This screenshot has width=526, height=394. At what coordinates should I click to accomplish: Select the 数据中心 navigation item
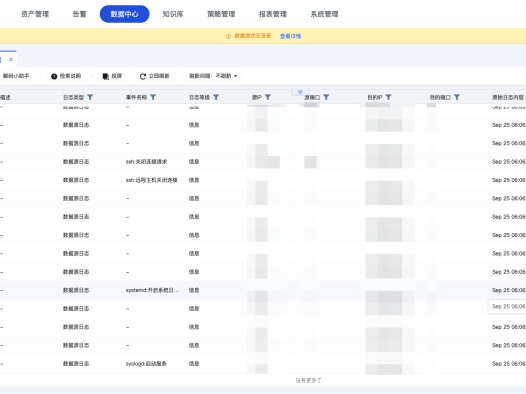coord(124,14)
